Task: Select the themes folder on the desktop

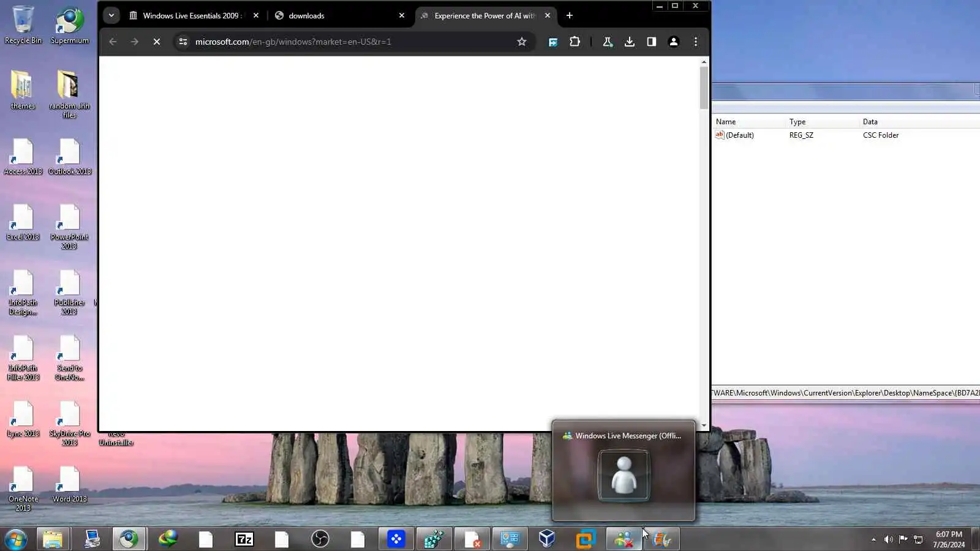Action: [23, 89]
